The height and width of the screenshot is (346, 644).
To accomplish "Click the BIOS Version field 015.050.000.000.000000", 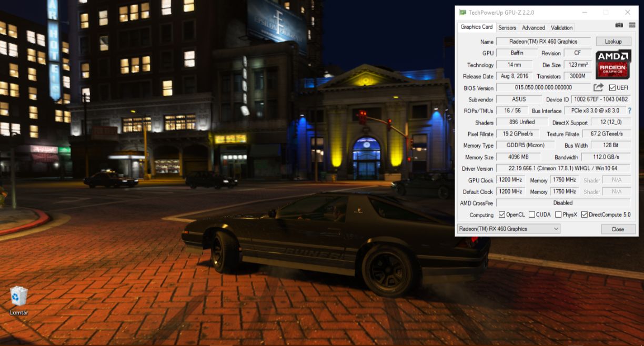I will pos(544,88).
